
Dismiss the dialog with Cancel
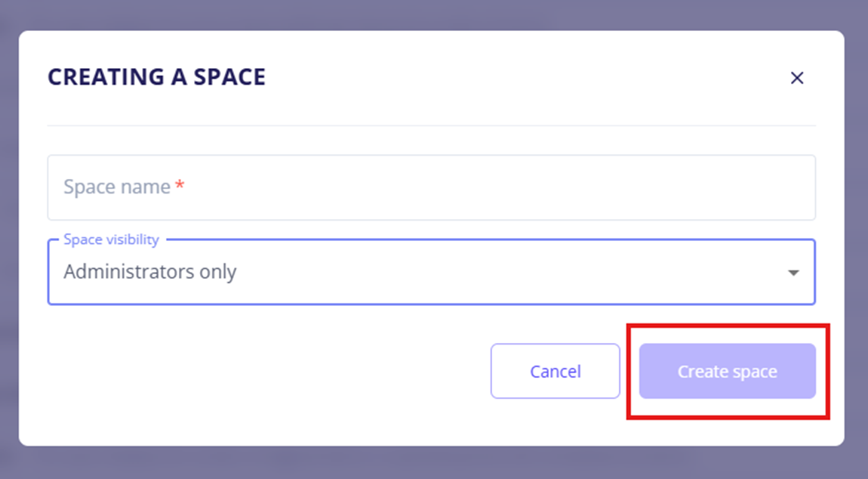tap(555, 371)
